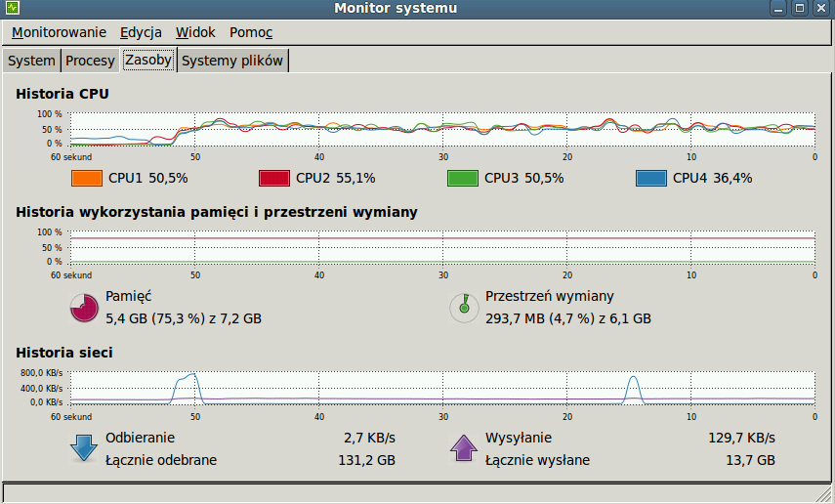Screen dimensions: 835x504
Task: Open the Pomoc menu
Action: (x=251, y=32)
